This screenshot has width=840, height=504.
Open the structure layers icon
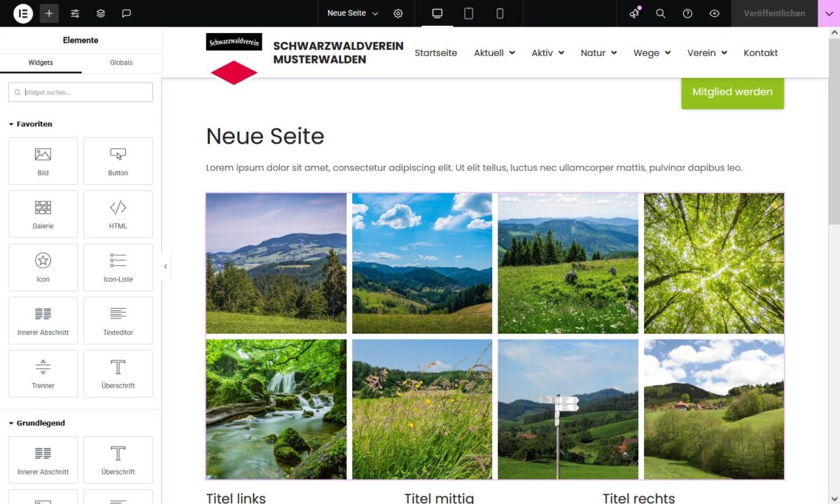101,13
